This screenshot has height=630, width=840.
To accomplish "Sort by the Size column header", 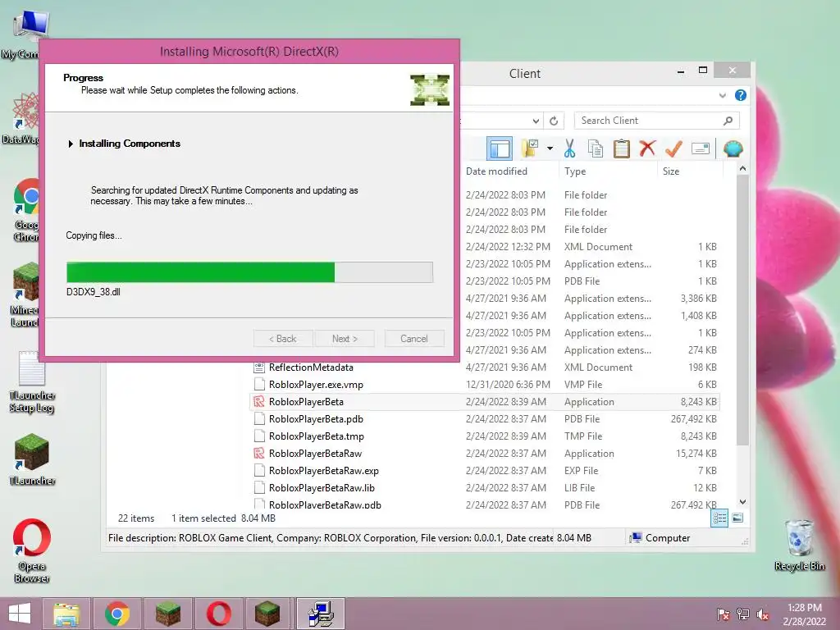I will [671, 171].
